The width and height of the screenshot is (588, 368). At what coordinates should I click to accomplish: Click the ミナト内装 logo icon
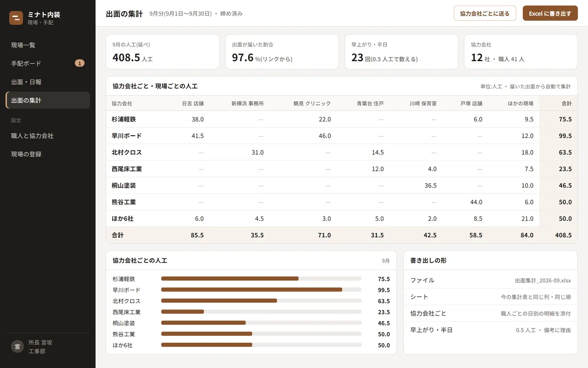pos(16,18)
